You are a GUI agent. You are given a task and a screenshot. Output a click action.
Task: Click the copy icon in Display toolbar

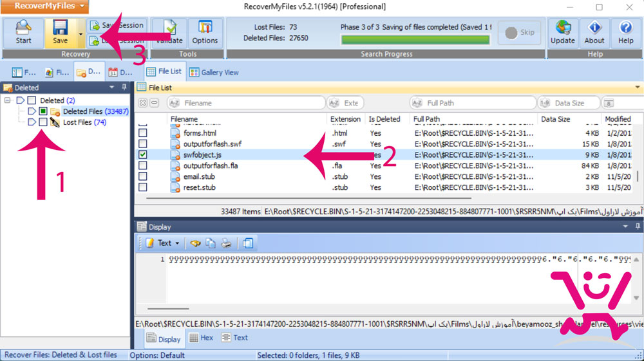click(x=211, y=243)
